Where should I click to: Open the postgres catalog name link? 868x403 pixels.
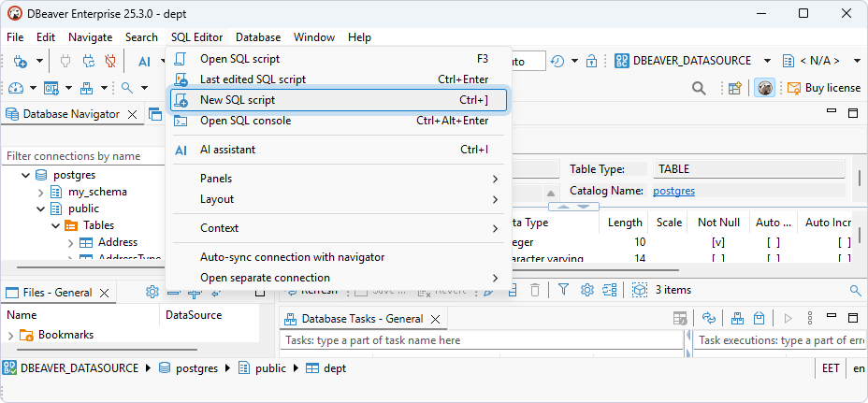pyautogui.click(x=673, y=191)
